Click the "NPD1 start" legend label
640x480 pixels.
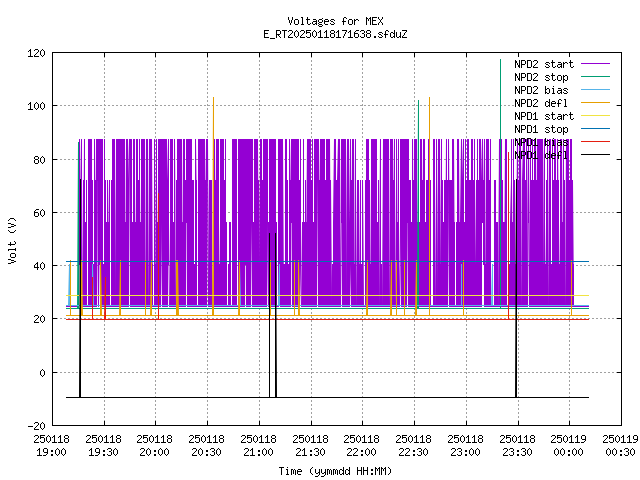pos(544,116)
